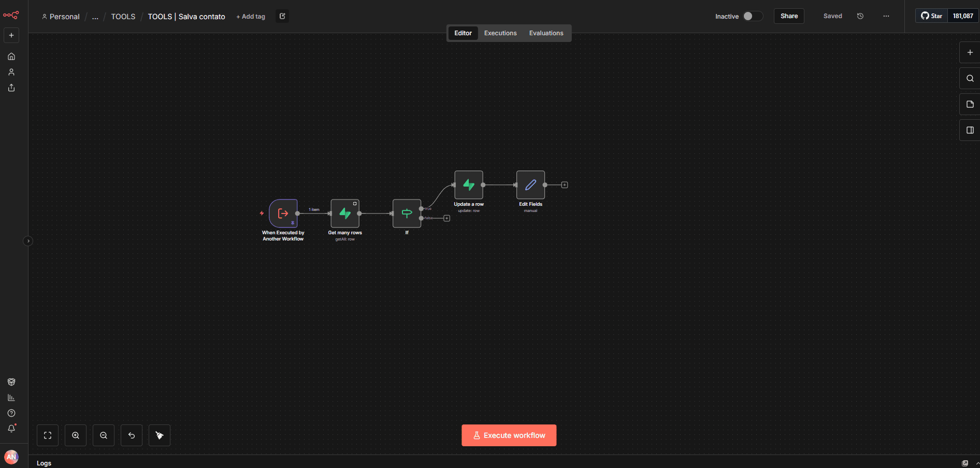The image size is (980, 468).
Task: Open the canvas search icon
Action: [x=970, y=78]
